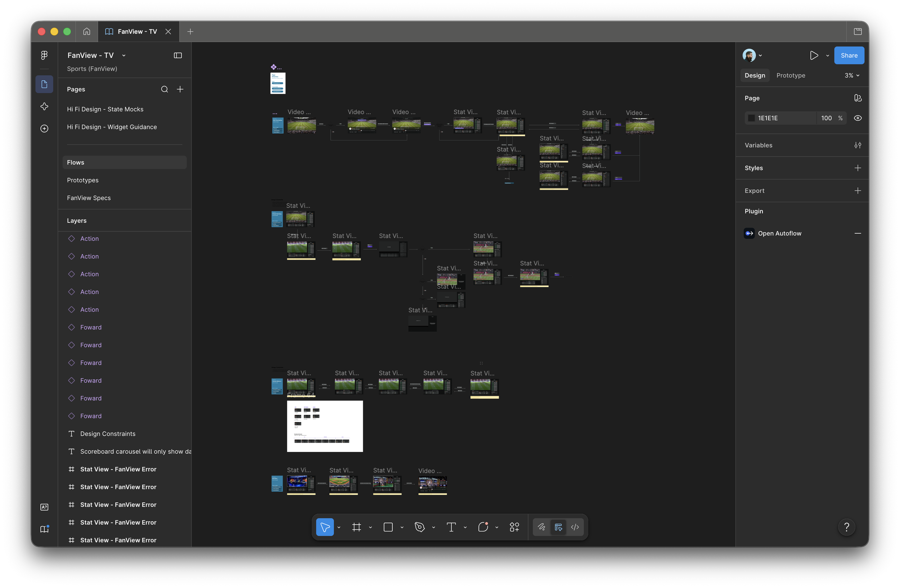The width and height of the screenshot is (900, 588).
Task: Expand Move tool options chevron
Action: coord(339,527)
